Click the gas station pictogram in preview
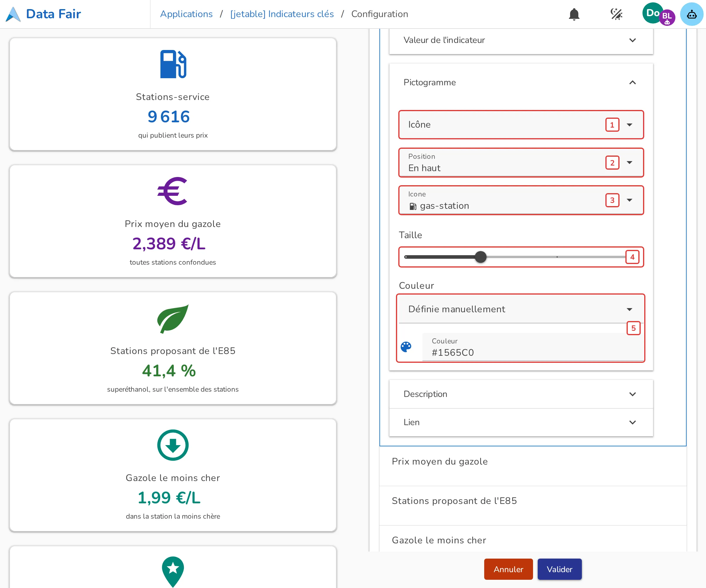 coord(173,64)
